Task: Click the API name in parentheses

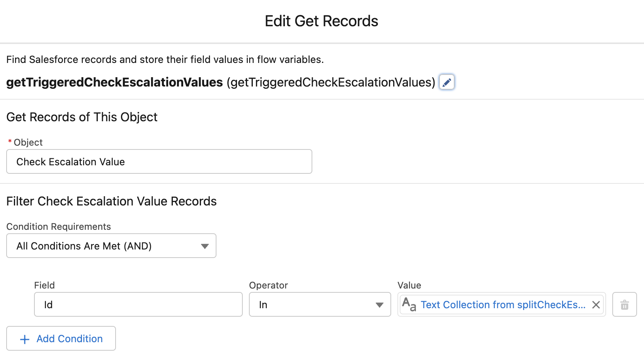Action: (x=331, y=82)
